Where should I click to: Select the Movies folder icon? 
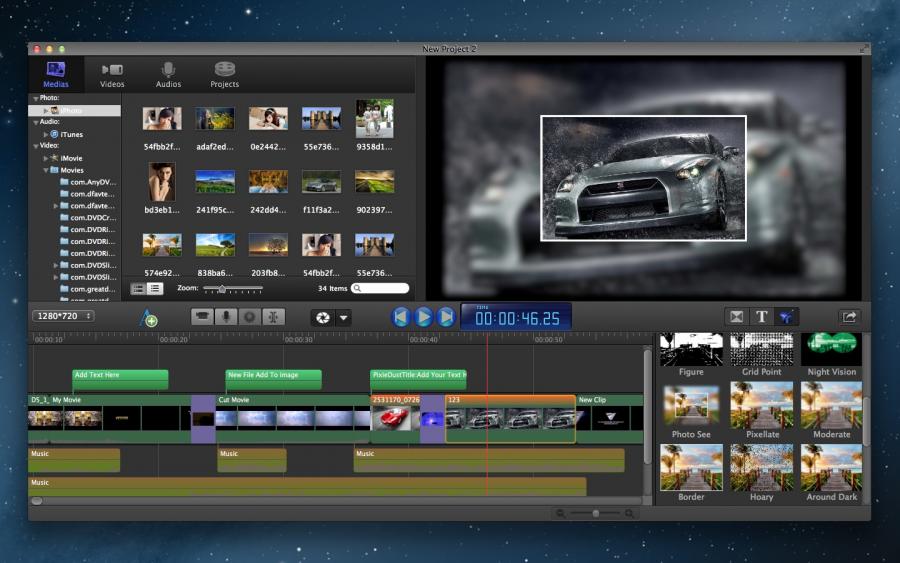55,170
